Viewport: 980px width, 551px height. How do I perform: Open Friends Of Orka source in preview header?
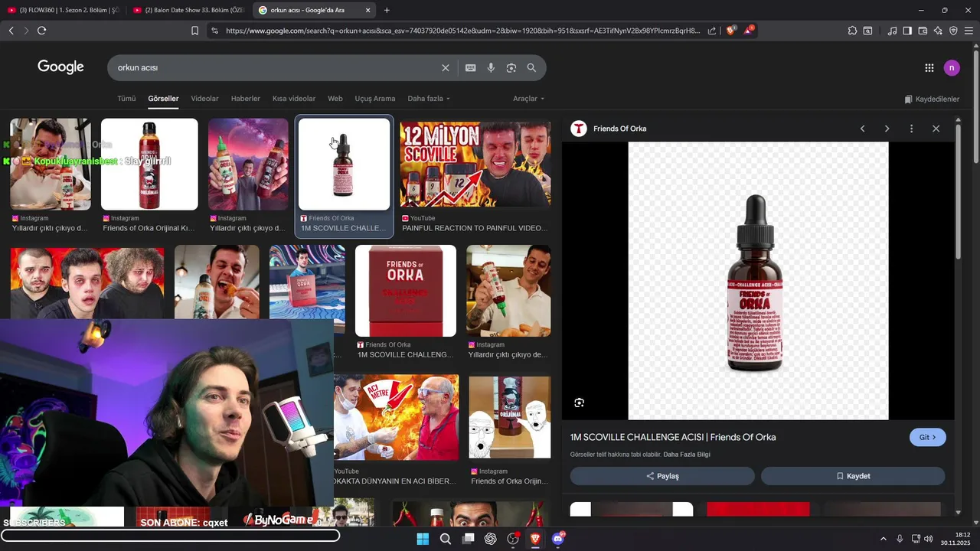(619, 129)
